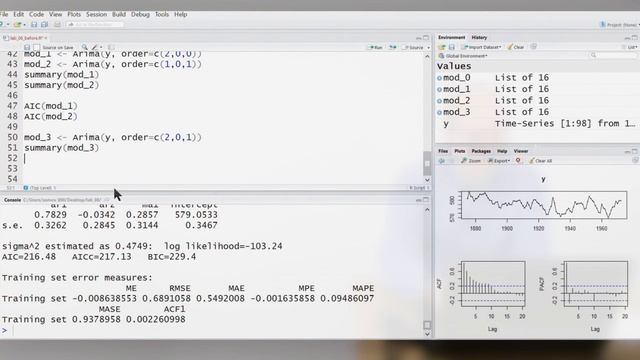Screen dimensions: 640x360
Task: Clear All plots with broom button
Action: click(x=540, y=161)
